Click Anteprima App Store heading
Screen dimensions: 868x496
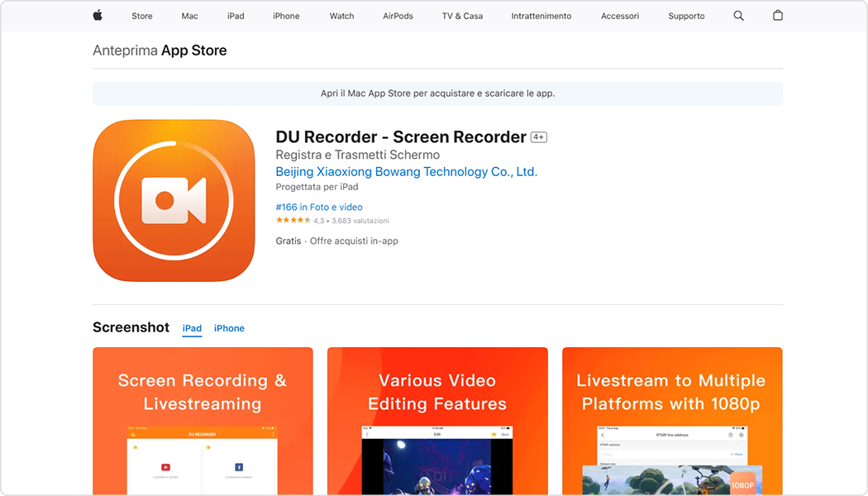160,50
